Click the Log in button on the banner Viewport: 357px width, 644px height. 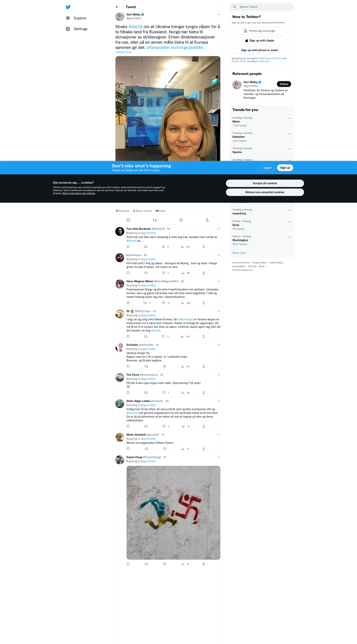[x=268, y=168]
